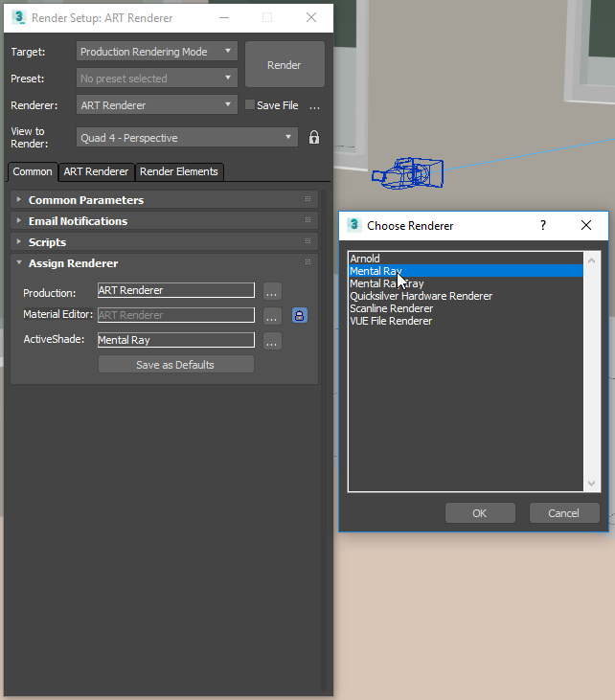Select Scanline Renderer in the list

point(466,308)
